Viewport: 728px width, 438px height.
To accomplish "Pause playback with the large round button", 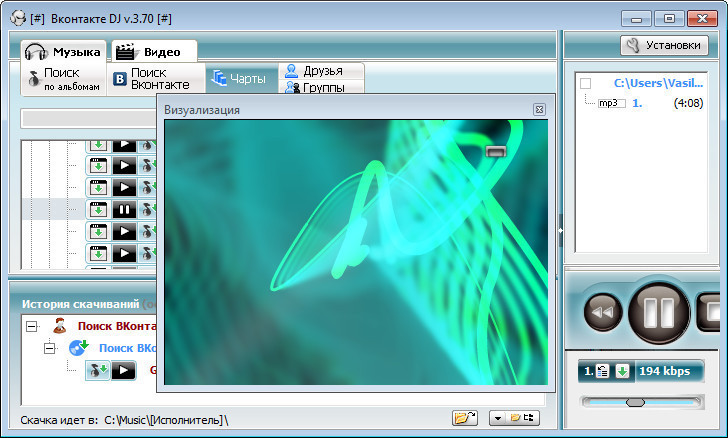I will pos(659,313).
